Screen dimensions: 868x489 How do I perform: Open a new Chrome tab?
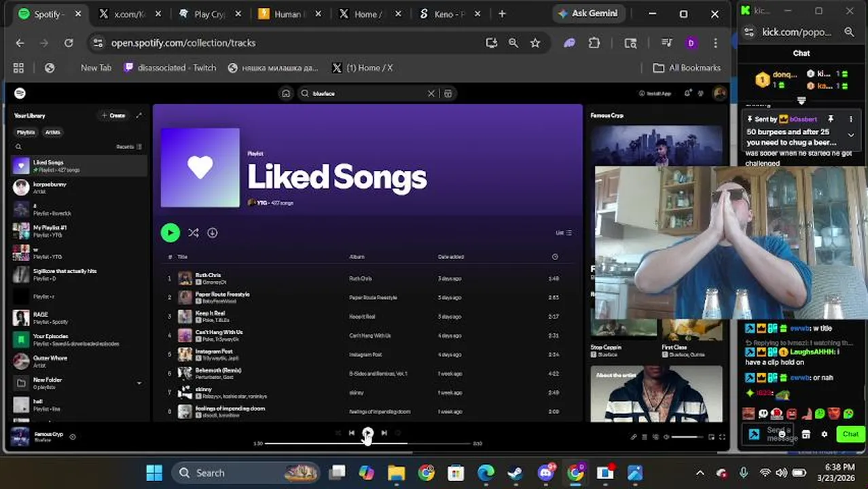coord(502,14)
